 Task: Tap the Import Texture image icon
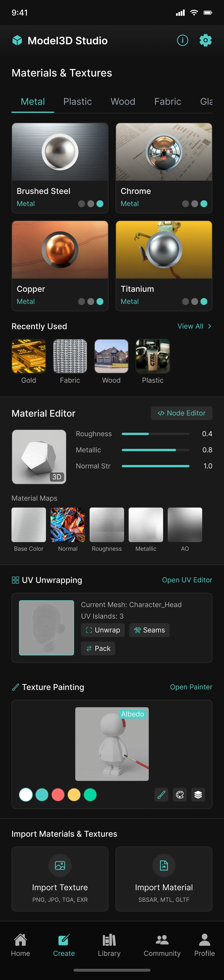coord(60,865)
